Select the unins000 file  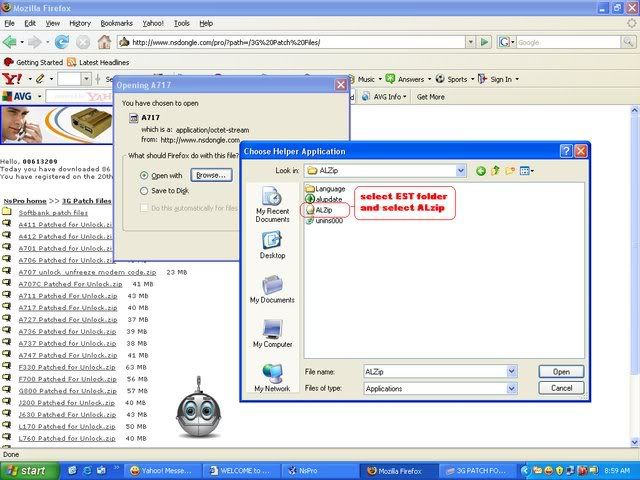[x=324, y=221]
